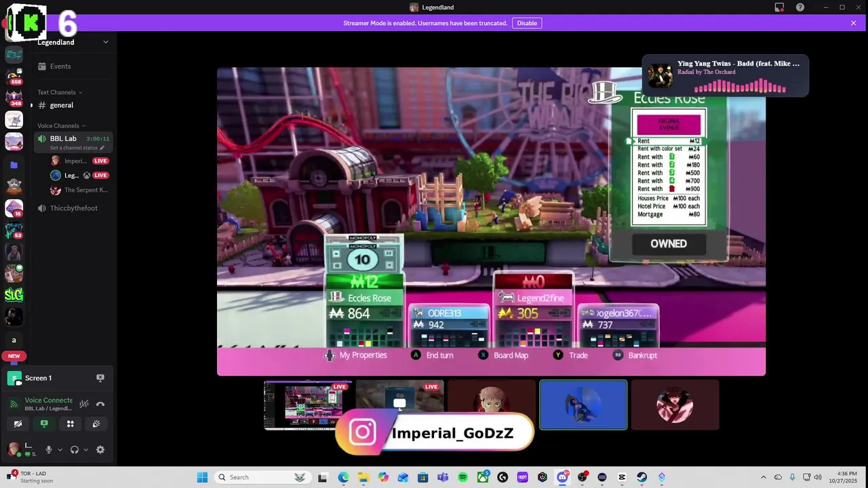Open Xbox app from the taskbar
868x488 pixels.
(483, 477)
